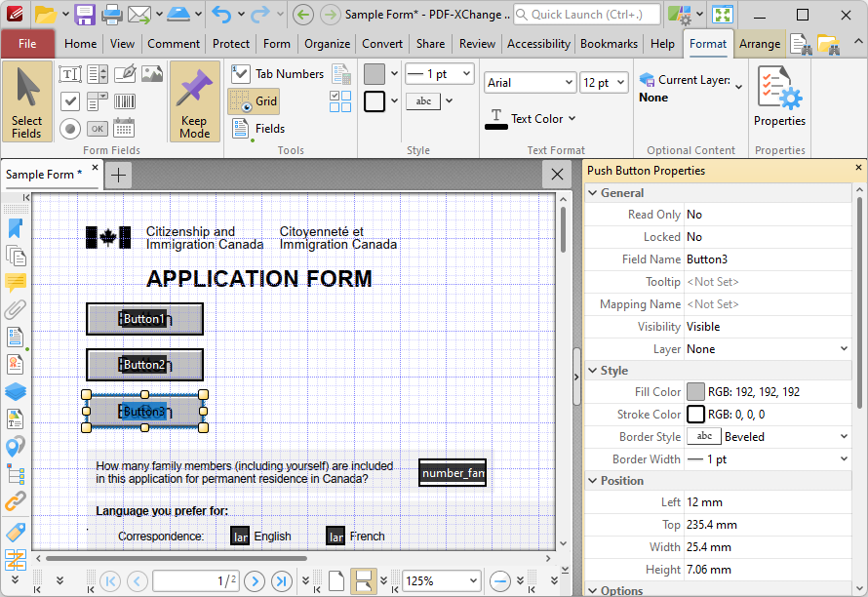This screenshot has width=868, height=597.
Task: Open the links pane in sidebar
Action: (16, 501)
